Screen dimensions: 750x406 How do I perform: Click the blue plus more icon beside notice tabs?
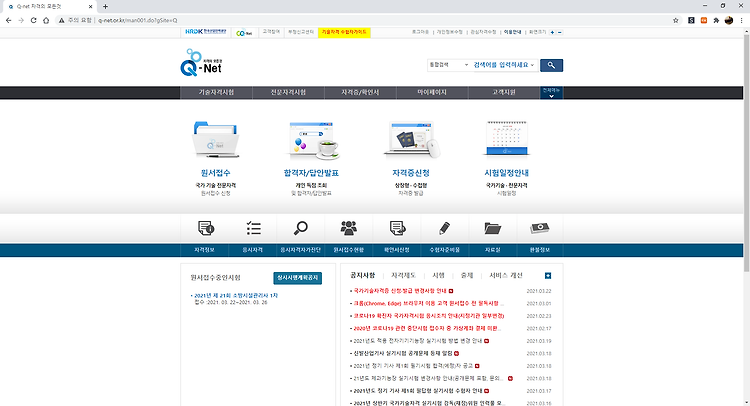(548, 275)
